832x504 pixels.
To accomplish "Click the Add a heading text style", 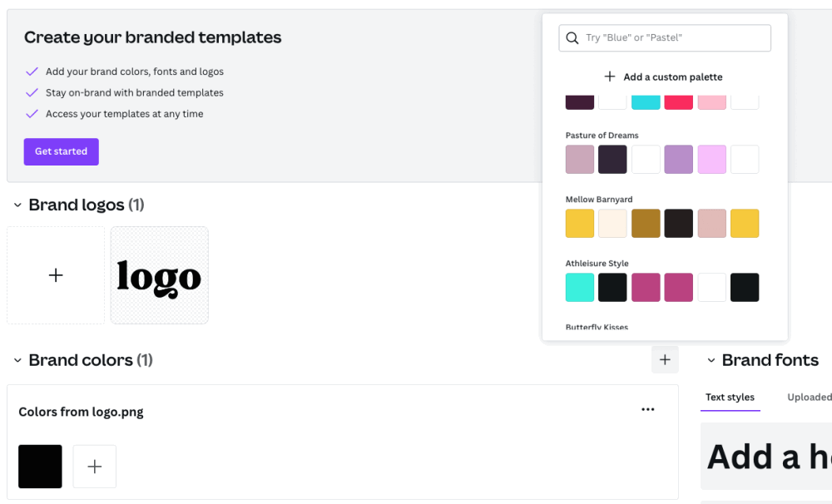I will 765,457.
